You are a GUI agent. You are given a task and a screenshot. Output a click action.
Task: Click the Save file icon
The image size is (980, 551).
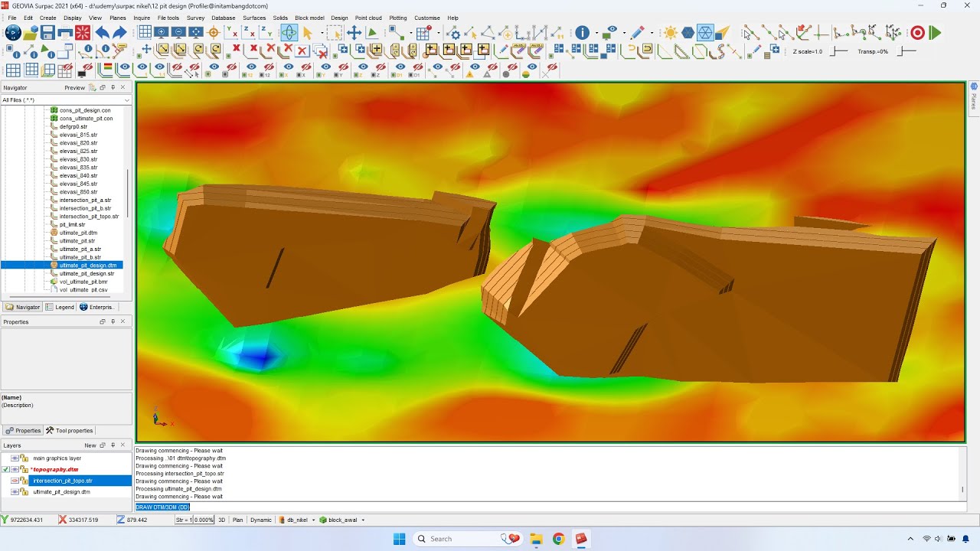tap(47, 32)
